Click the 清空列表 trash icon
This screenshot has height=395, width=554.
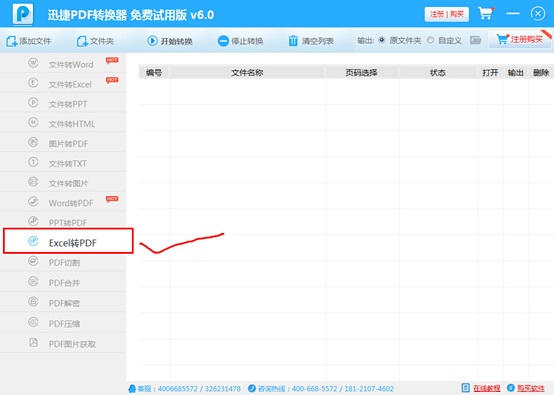pyautogui.click(x=293, y=41)
